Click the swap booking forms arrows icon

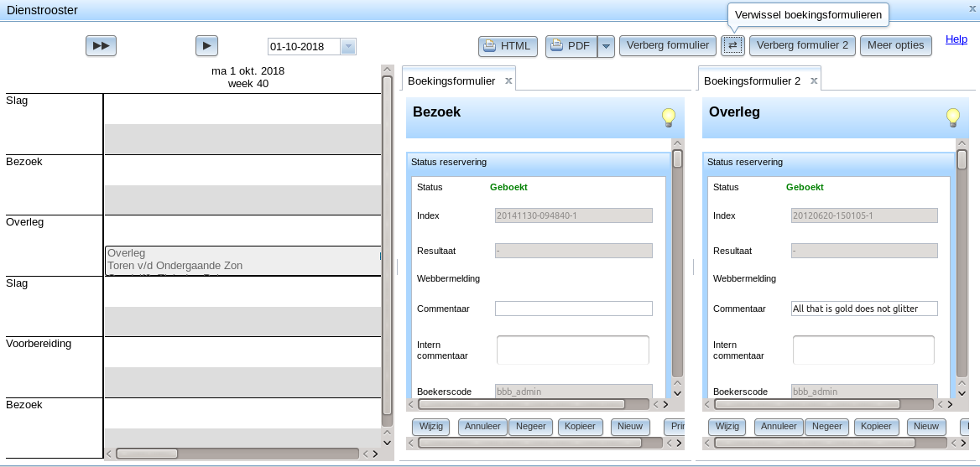[x=732, y=45]
